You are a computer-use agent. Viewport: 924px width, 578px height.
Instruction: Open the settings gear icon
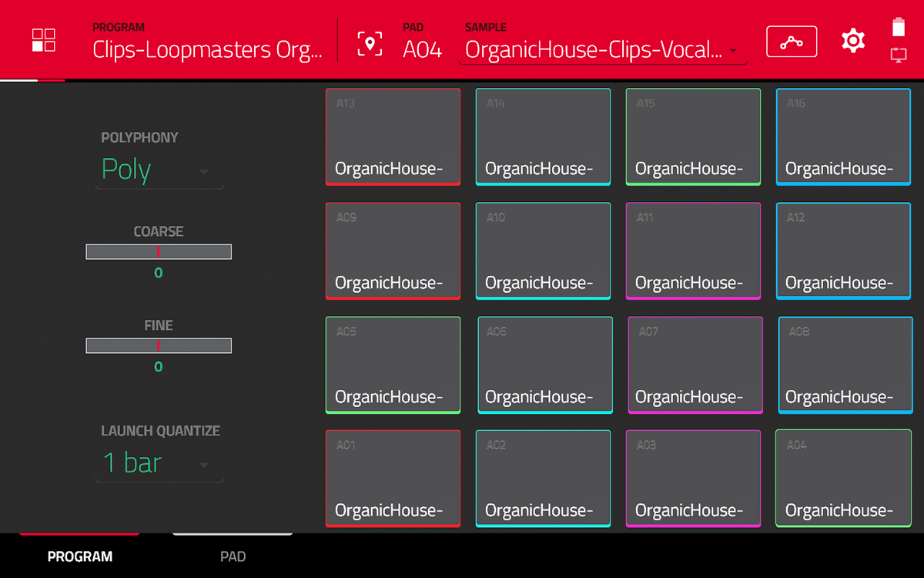click(853, 41)
